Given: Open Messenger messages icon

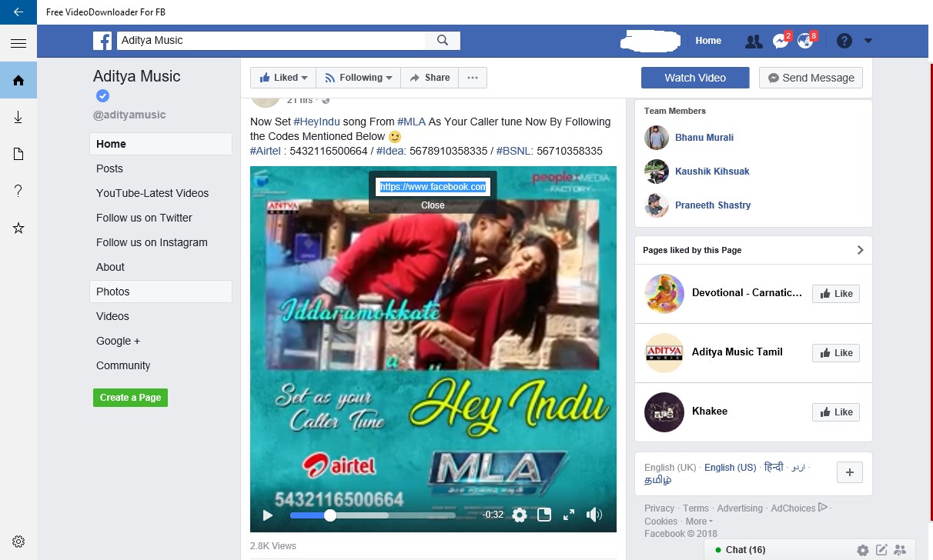Looking at the screenshot, I should click(781, 41).
